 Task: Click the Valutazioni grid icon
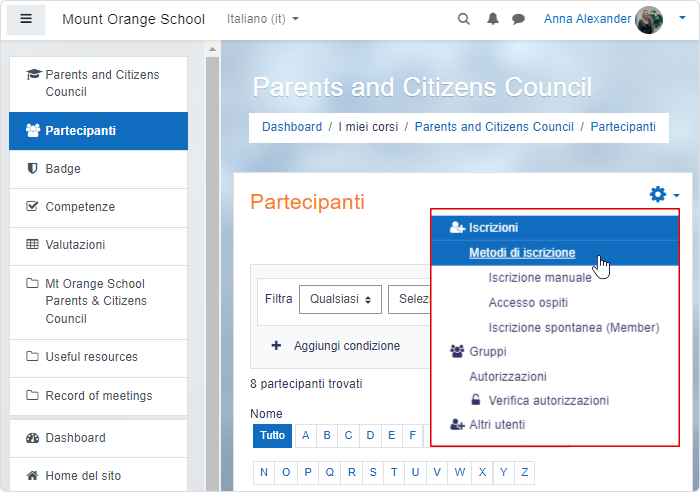[32, 244]
